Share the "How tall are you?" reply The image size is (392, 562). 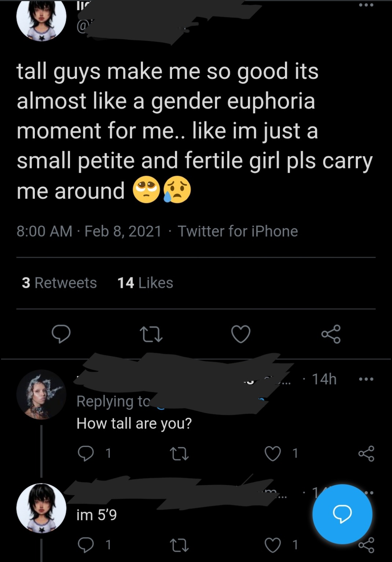pyautogui.click(x=366, y=454)
